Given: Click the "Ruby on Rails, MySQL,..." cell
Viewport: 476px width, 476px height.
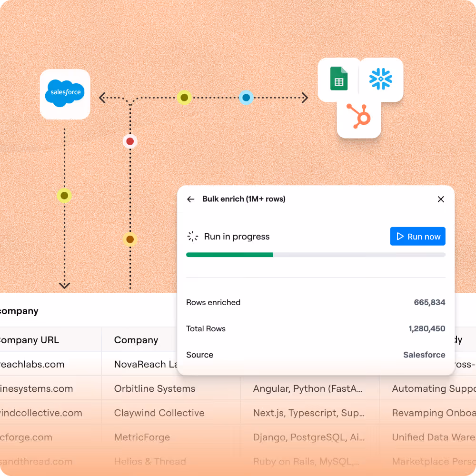Looking at the screenshot, I should click(x=310, y=461).
